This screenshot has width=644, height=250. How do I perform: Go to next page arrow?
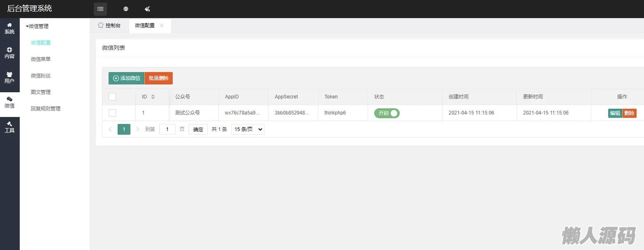pyautogui.click(x=137, y=129)
